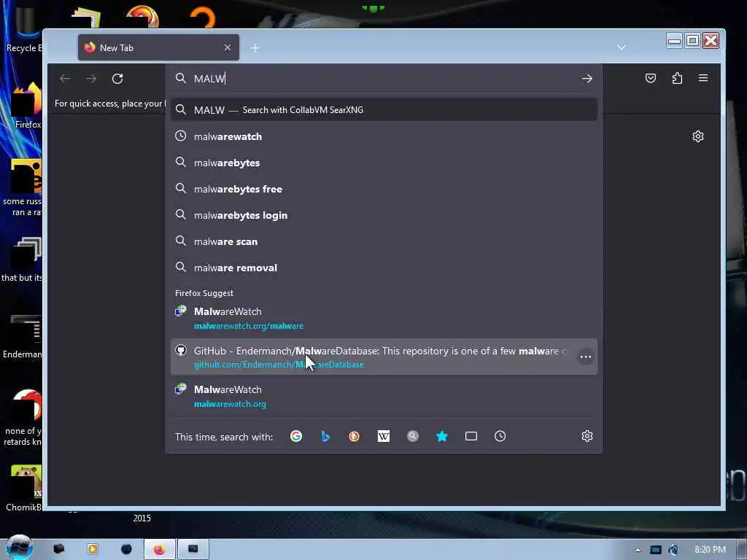This screenshot has height=560, width=747.
Task: Search this time with Wikipedia
Action: pos(384,436)
